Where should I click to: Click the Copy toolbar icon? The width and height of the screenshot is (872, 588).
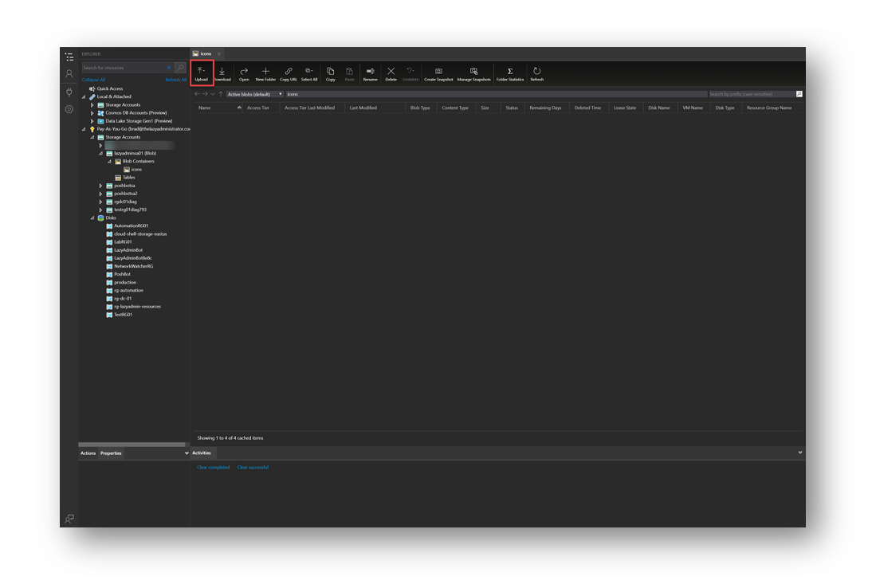tap(330, 73)
